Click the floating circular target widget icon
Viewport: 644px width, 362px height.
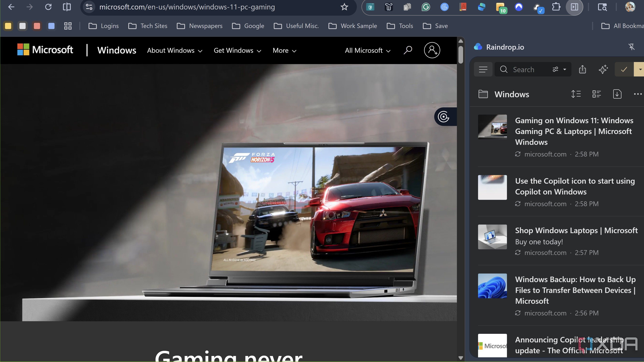444,117
